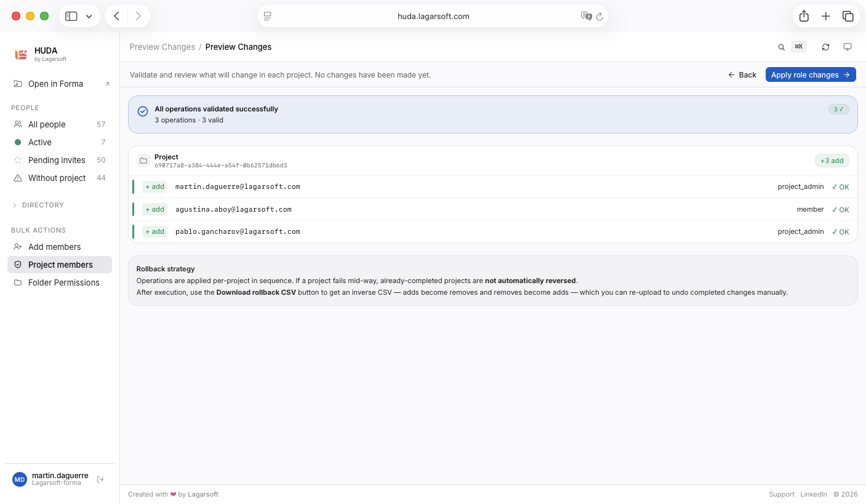Click the HUDA logo icon
Viewport: 866px width, 504px height.
(21, 54)
